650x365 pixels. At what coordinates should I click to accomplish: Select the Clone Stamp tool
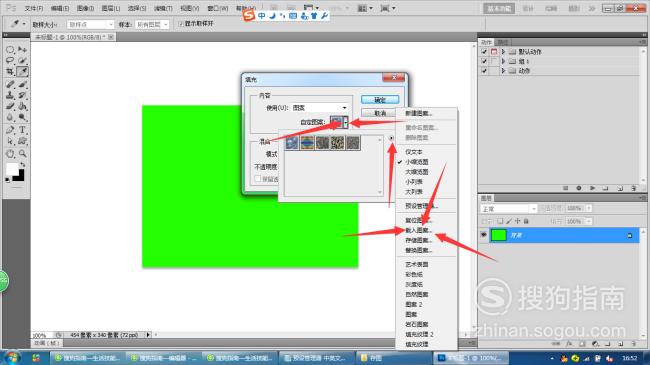pyautogui.click(x=10, y=95)
